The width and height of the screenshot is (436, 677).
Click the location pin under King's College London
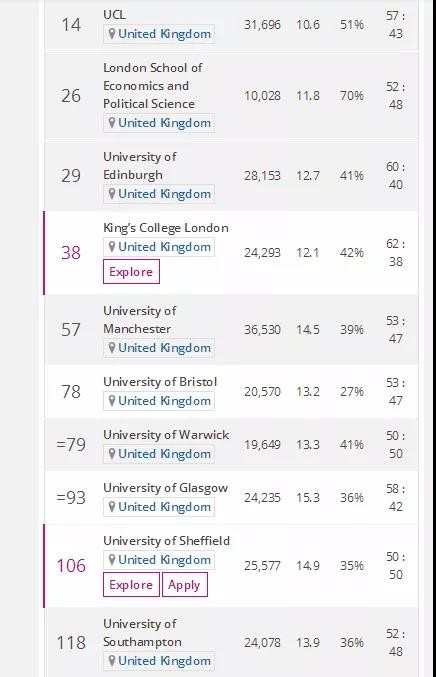pyautogui.click(x=112, y=247)
